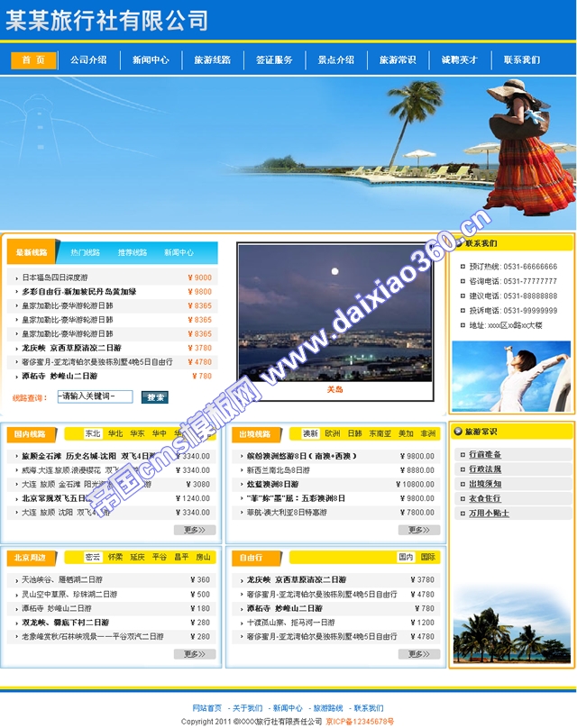This screenshot has height=728, width=577.
Task: Select the 华中 domestic region tab
Action: pos(159,433)
